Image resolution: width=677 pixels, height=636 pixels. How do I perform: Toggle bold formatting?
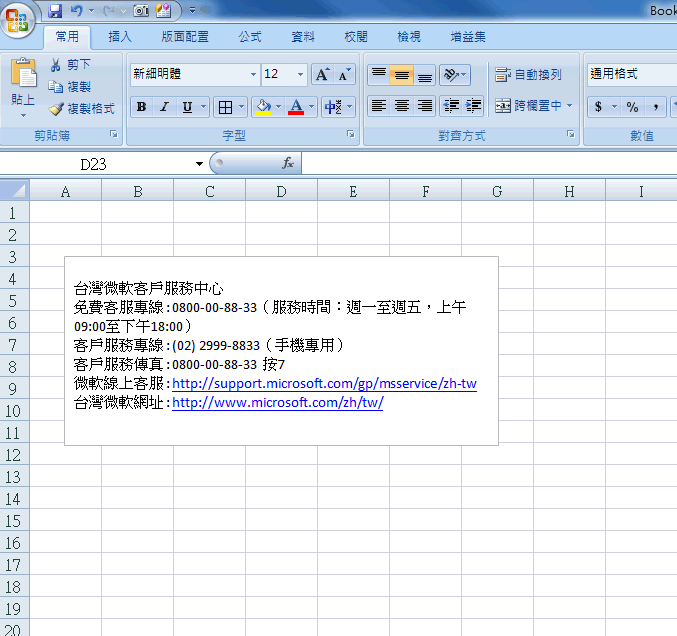pyautogui.click(x=141, y=107)
